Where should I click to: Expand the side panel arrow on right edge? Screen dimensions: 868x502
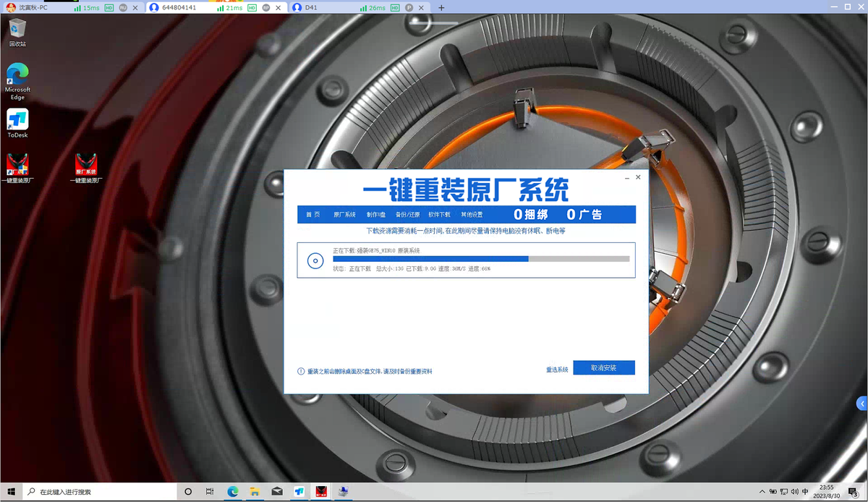pyautogui.click(x=861, y=403)
